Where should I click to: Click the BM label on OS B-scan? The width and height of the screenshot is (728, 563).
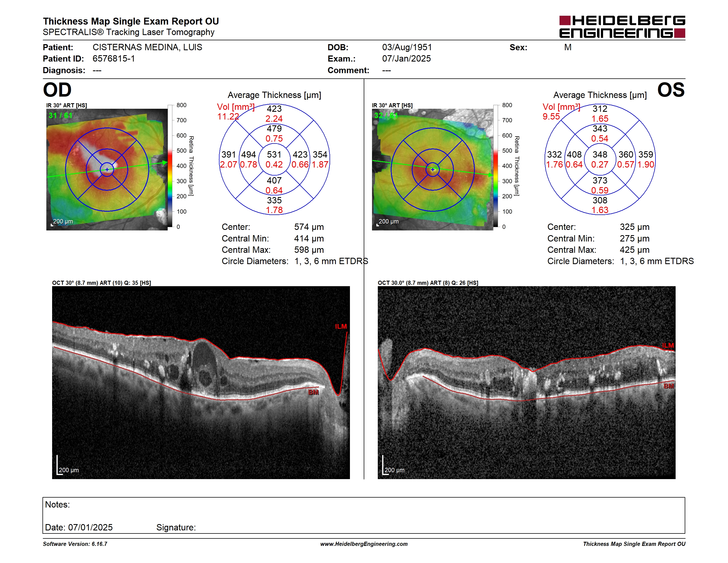tap(669, 386)
